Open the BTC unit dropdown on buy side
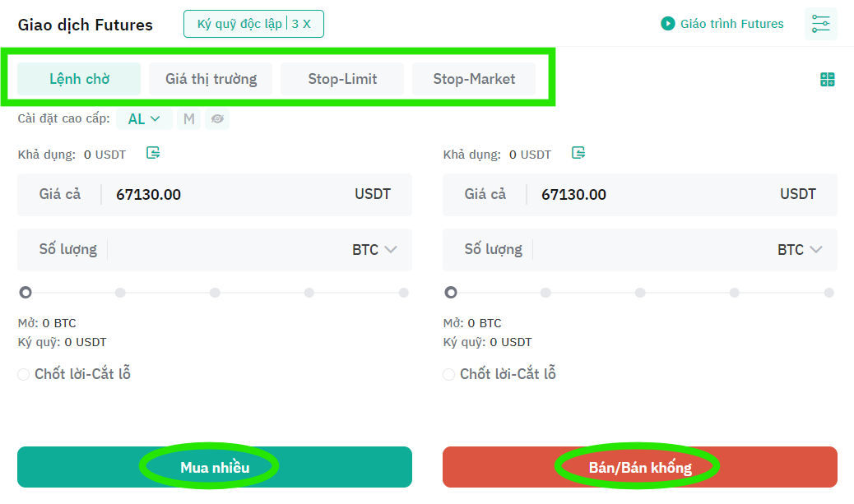 point(374,250)
